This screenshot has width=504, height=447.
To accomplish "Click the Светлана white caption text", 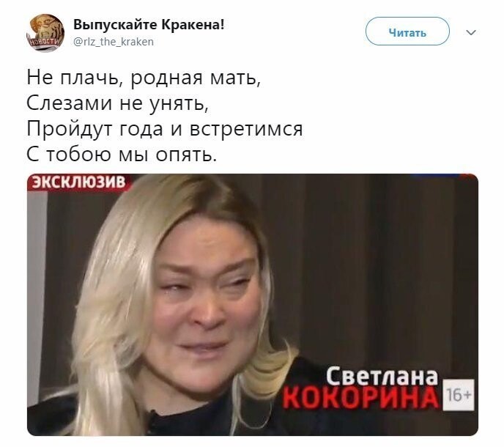I will pos(382,376).
